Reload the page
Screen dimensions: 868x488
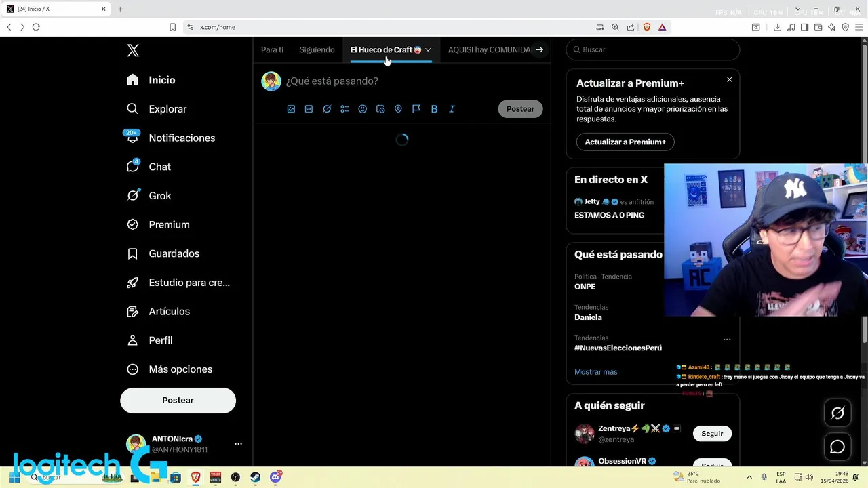click(x=36, y=27)
